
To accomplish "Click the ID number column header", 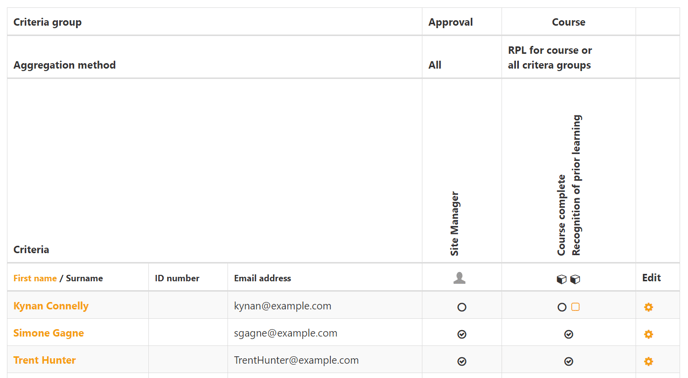I will point(177,278).
